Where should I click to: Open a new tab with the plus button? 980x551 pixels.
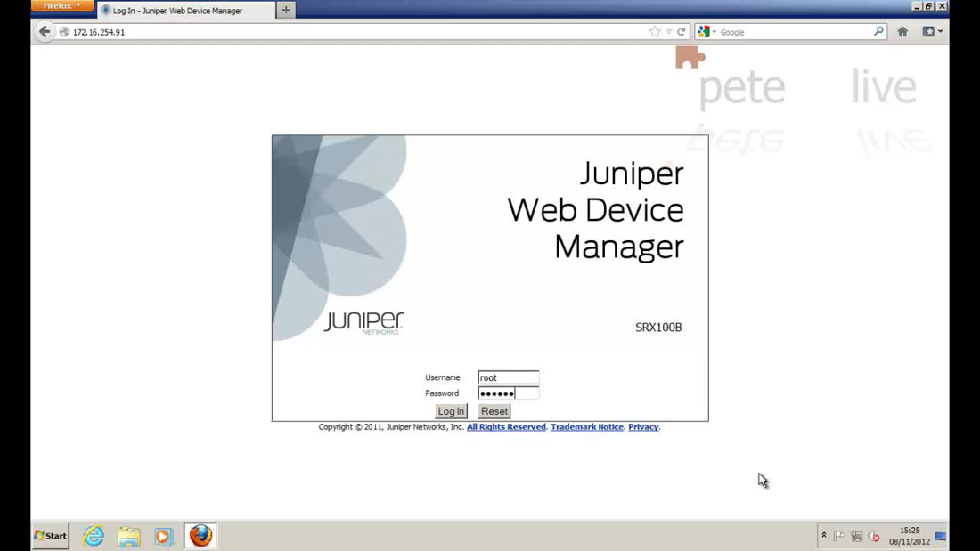pyautogui.click(x=286, y=10)
